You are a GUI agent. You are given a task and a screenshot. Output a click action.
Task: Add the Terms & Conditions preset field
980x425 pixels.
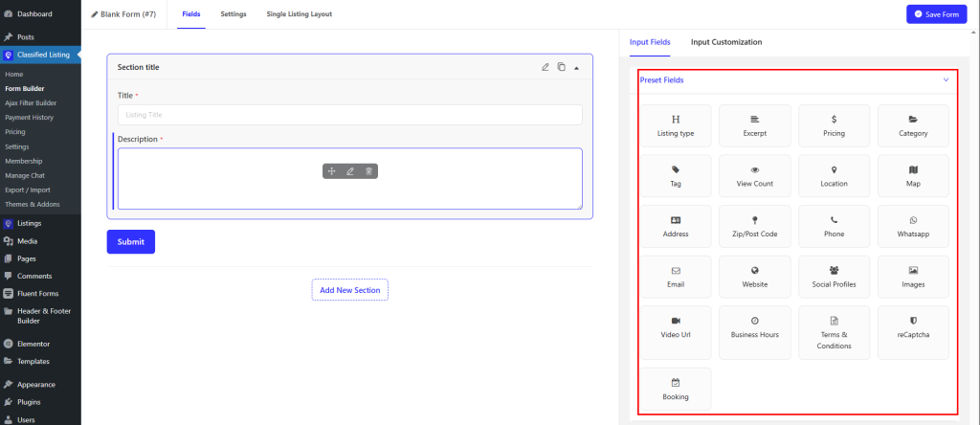834,332
